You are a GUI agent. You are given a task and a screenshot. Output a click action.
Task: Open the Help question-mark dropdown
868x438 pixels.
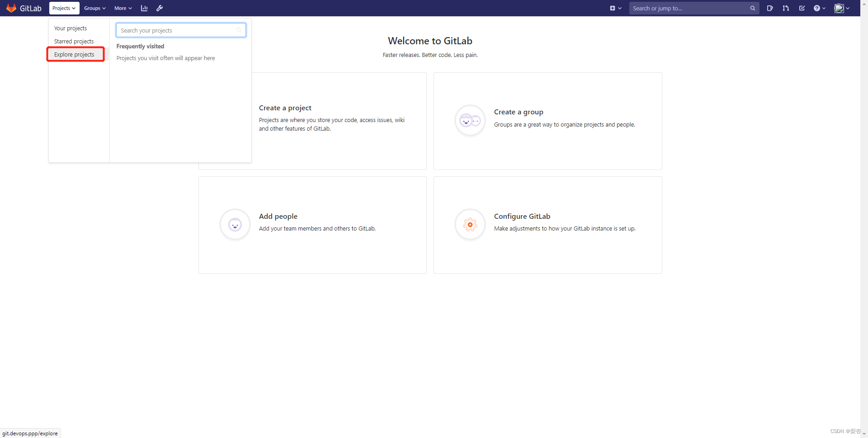tap(820, 8)
